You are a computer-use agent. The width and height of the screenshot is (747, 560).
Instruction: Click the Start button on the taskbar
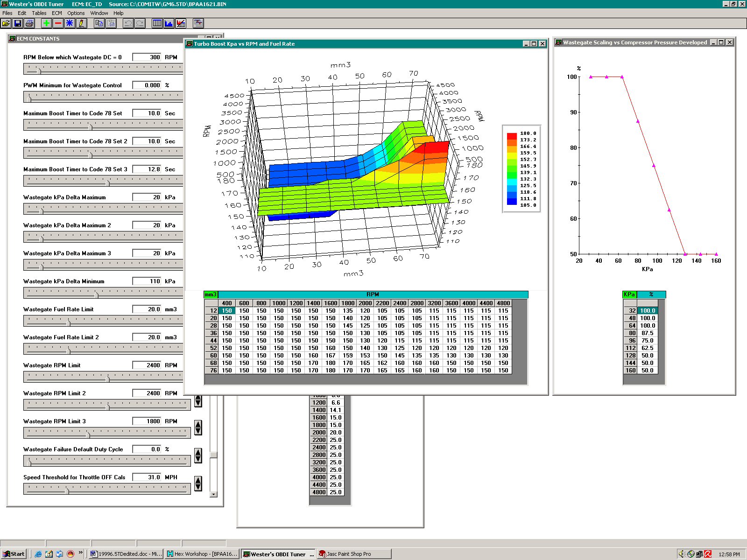tap(14, 554)
